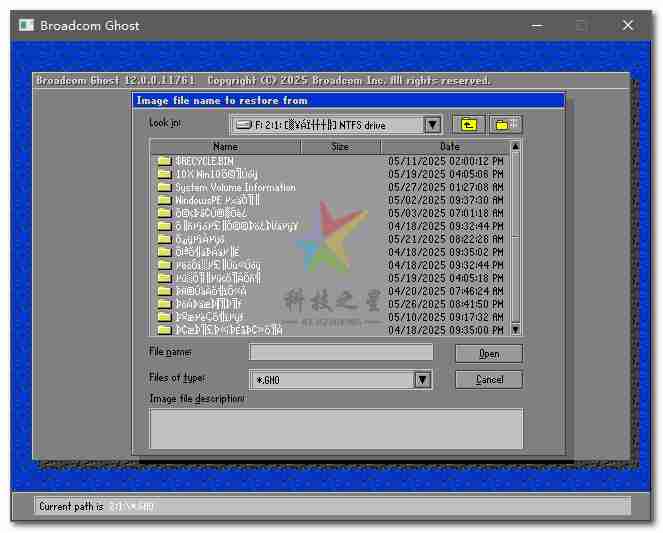Click the Current path is status bar

click(332, 506)
